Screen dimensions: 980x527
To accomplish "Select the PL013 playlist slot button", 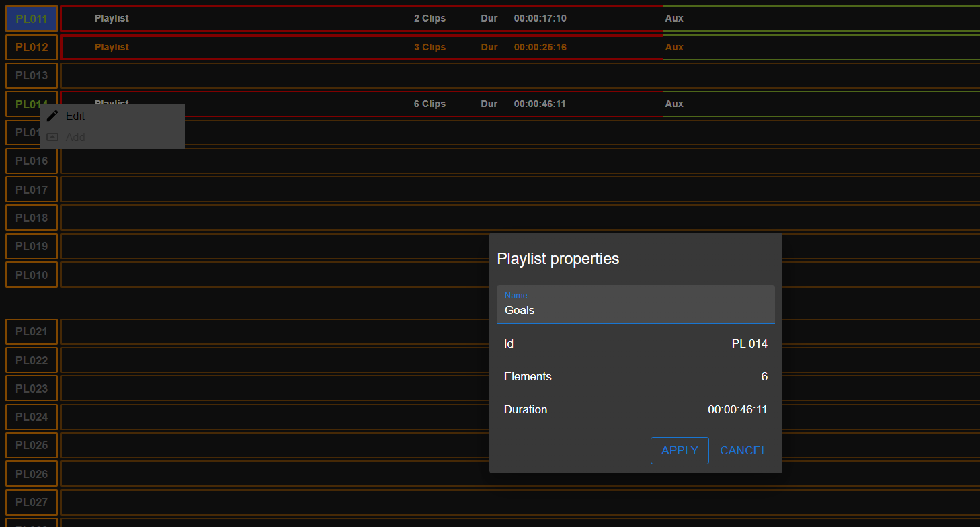I will [x=32, y=75].
